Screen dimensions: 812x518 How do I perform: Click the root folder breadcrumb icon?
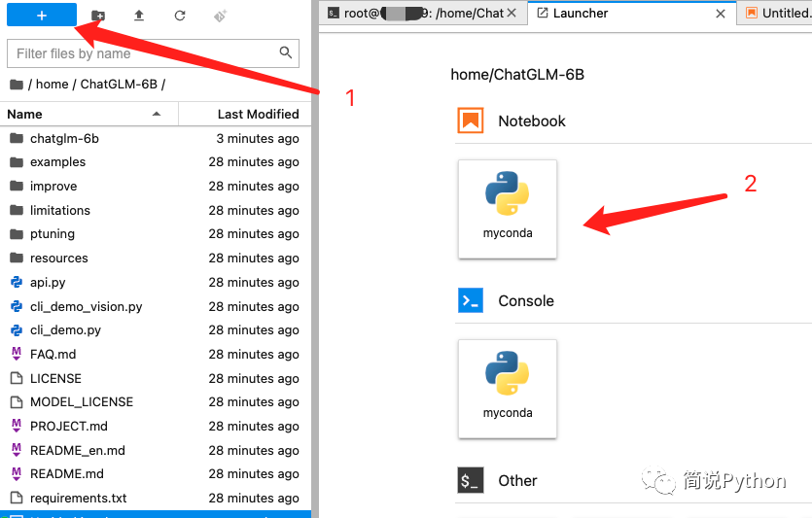click(x=16, y=85)
